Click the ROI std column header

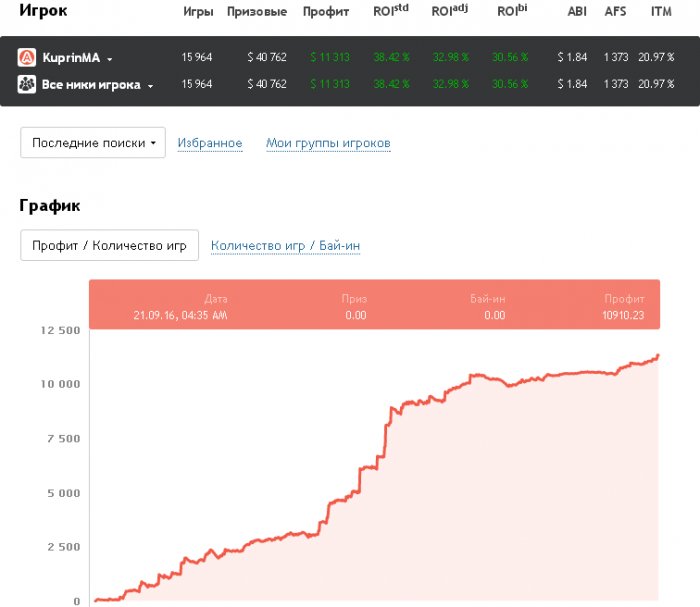[x=389, y=12]
